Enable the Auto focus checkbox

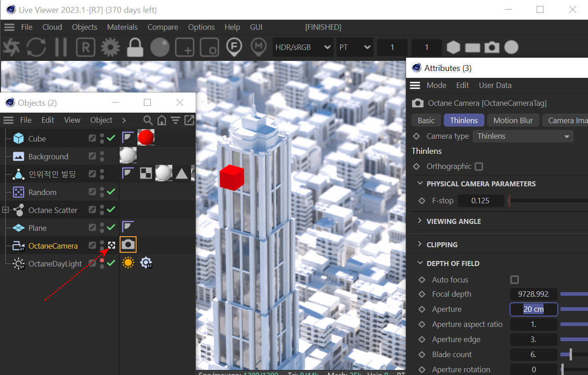(515, 280)
